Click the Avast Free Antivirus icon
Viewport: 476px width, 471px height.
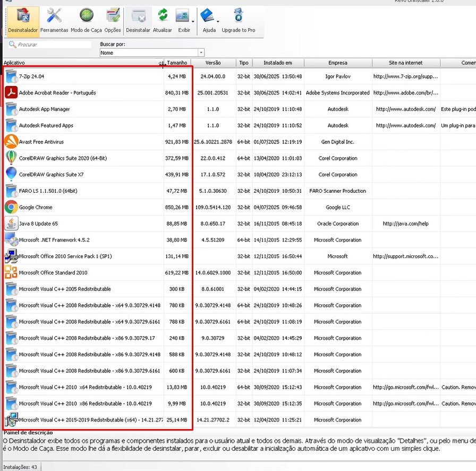(11, 142)
